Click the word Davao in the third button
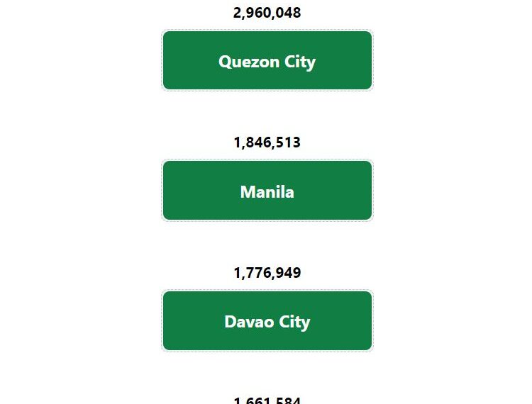The height and width of the screenshot is (404, 532). tap(250, 322)
